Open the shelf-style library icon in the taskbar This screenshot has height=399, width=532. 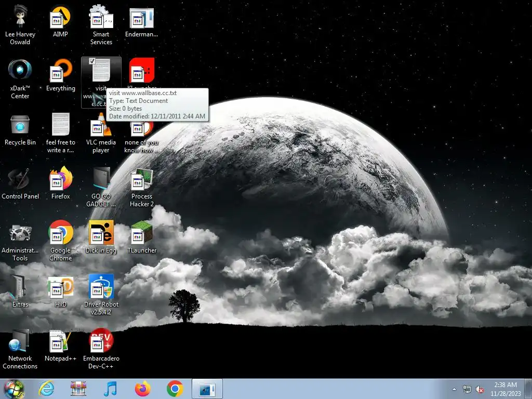tap(78, 389)
